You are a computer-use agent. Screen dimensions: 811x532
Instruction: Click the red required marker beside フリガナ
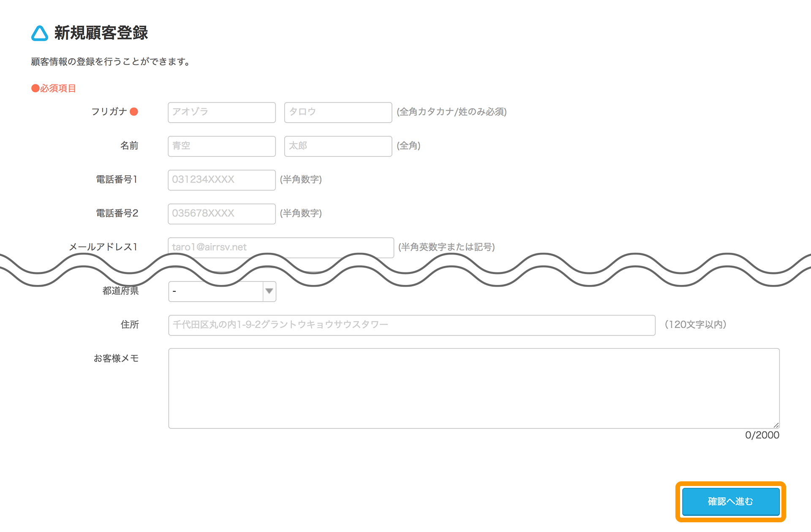click(x=134, y=111)
